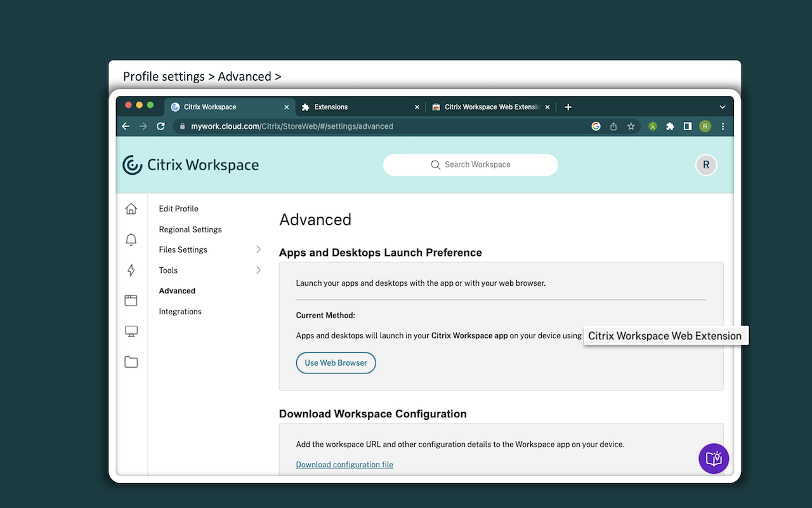This screenshot has height=508, width=812.
Task: Open the Files section in the sidebar
Action: tap(131, 361)
